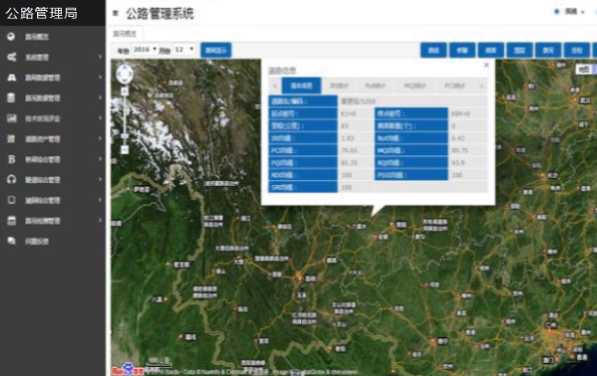Screen dimensions: 597x376
Task: Select the highlighted blue tab in the popup
Action: click(x=302, y=86)
